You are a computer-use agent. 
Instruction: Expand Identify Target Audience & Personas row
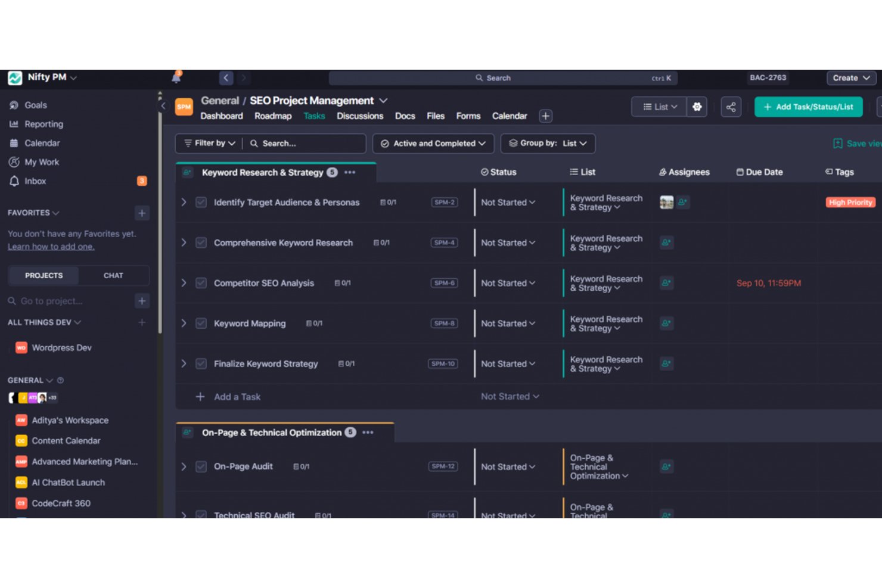click(184, 202)
